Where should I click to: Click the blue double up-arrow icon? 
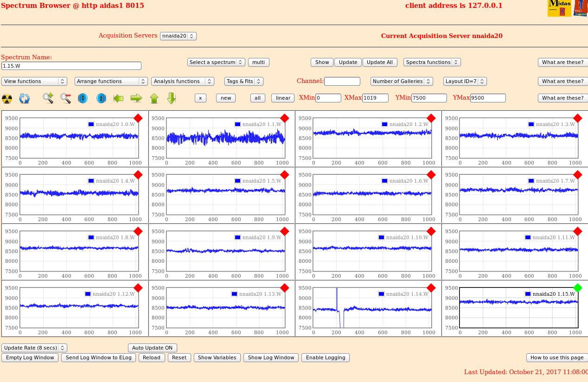[x=101, y=98]
